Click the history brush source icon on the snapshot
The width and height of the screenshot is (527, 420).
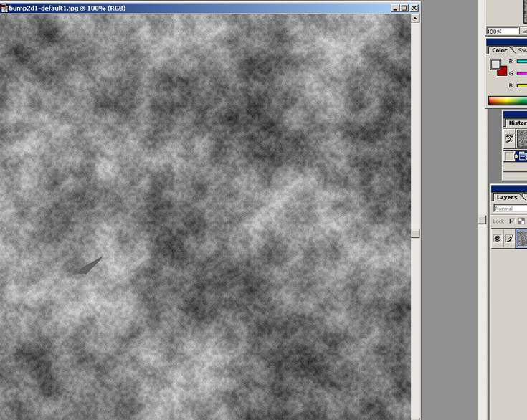tap(509, 138)
